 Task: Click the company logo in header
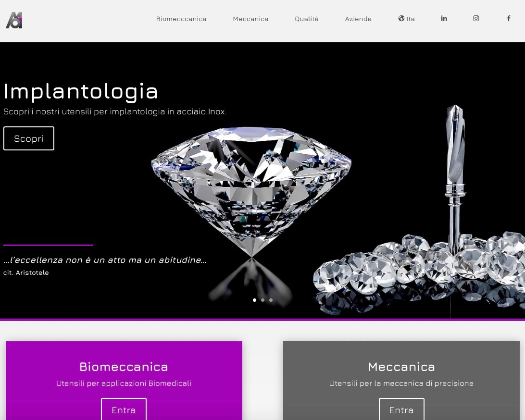tap(14, 20)
